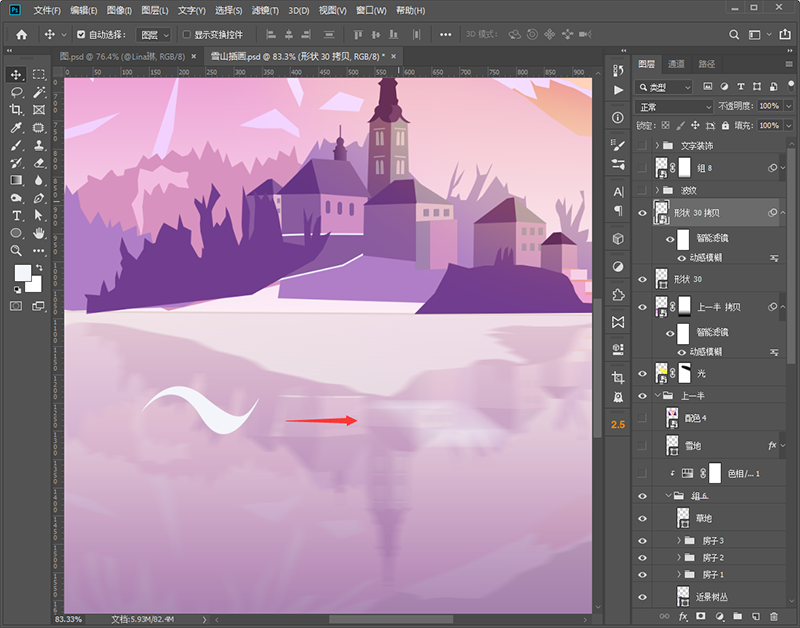
Task: Click the delete layer trash icon
Action: coord(773,617)
